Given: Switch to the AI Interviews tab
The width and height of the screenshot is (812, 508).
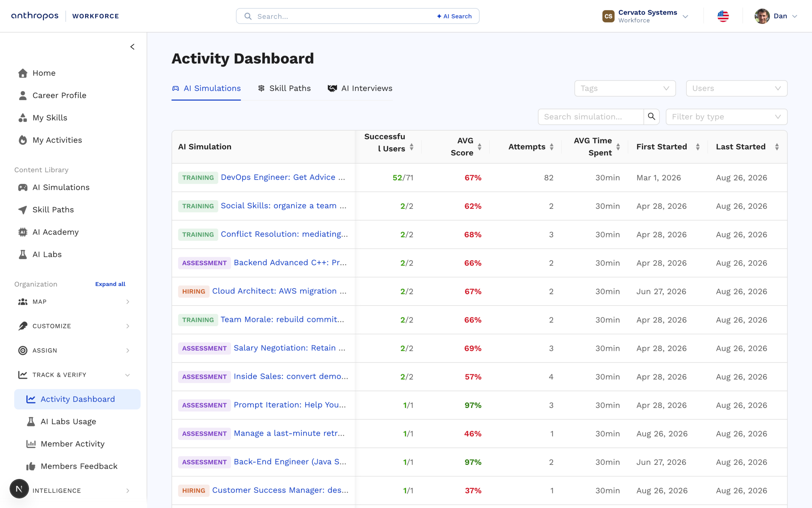Looking at the screenshot, I should (360, 88).
